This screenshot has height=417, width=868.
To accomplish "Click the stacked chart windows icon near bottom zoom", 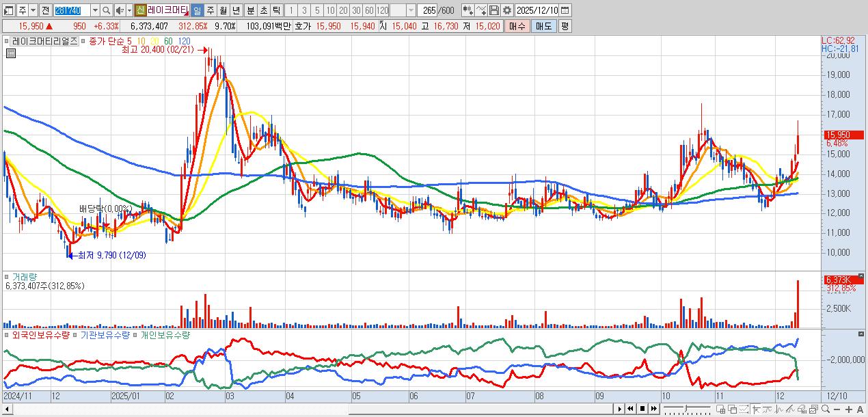I will [814, 409].
